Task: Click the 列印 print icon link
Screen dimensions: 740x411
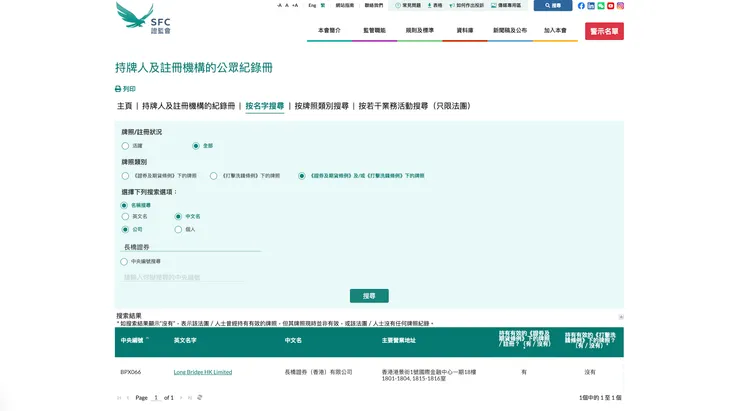Action: [125, 89]
